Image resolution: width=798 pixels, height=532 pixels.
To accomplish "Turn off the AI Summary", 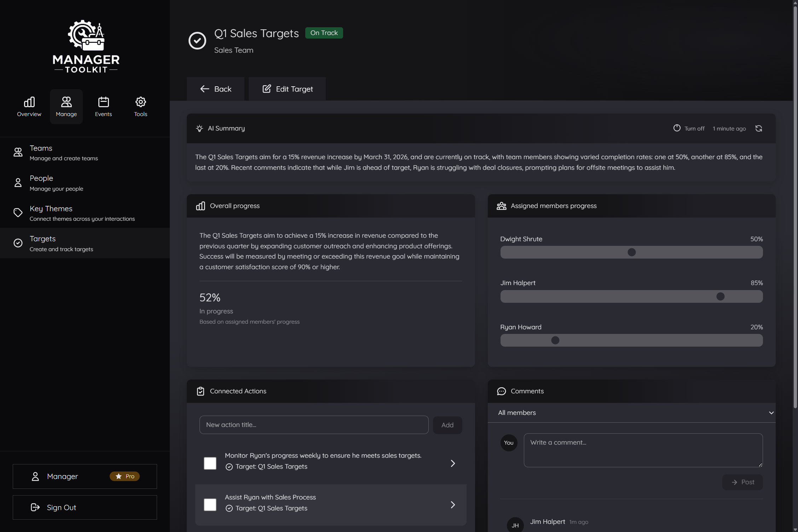I will [689, 128].
